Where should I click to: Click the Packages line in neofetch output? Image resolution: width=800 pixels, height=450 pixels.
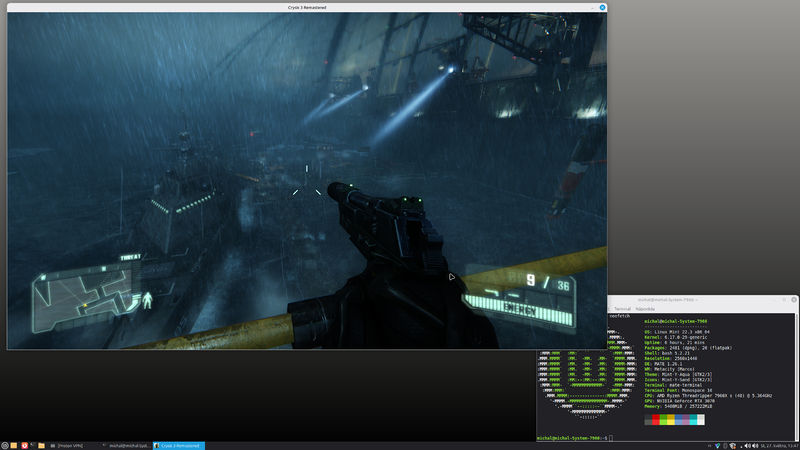click(688, 348)
